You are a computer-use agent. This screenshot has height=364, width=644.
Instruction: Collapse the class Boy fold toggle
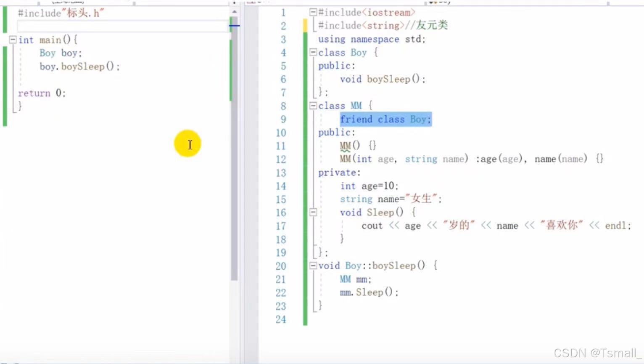coord(313,53)
